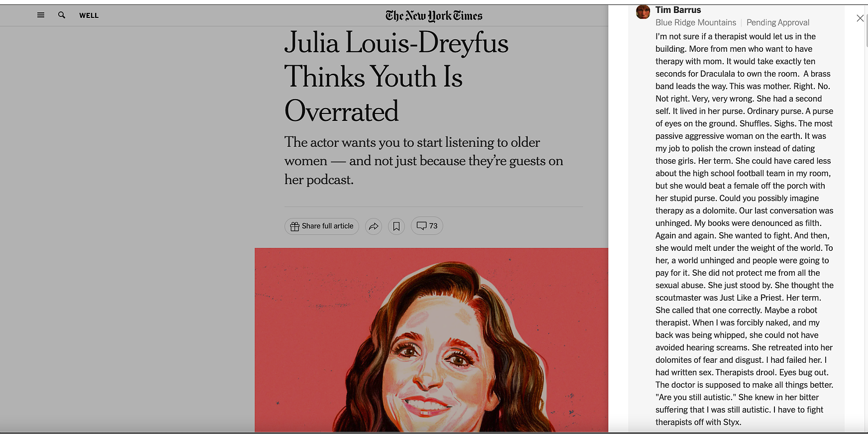Click the Julia Louis-Dreyfus illustration
The width and height of the screenshot is (868, 434).
tap(432, 340)
